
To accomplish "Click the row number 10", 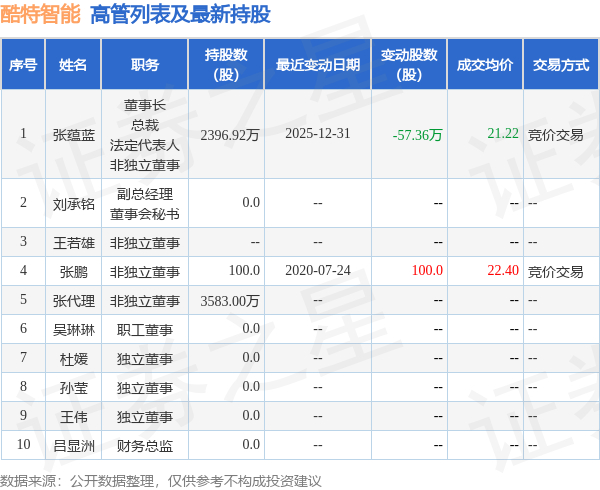I will pos(23,444).
